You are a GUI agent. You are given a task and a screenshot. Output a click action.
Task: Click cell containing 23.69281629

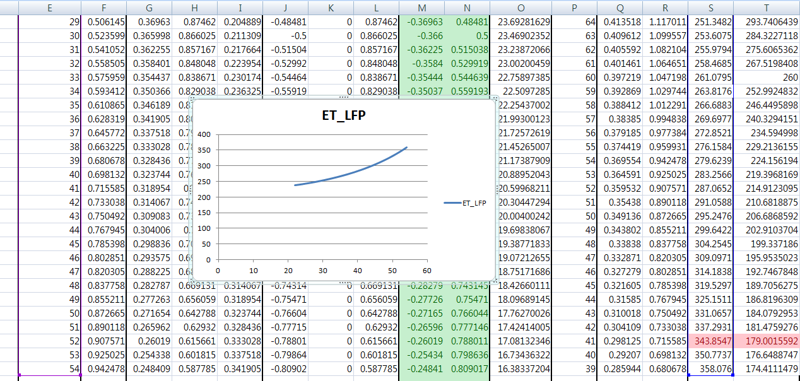(520, 22)
